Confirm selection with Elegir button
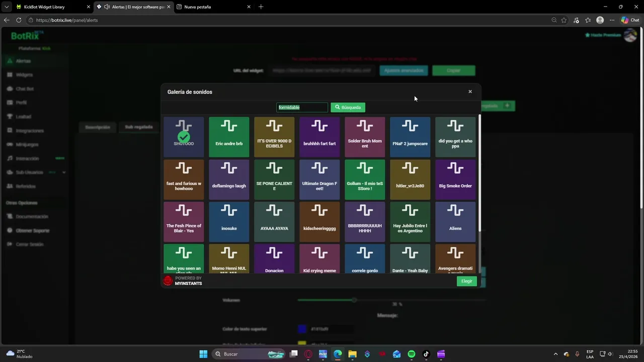Image resolution: width=644 pixels, height=362 pixels. (466, 281)
